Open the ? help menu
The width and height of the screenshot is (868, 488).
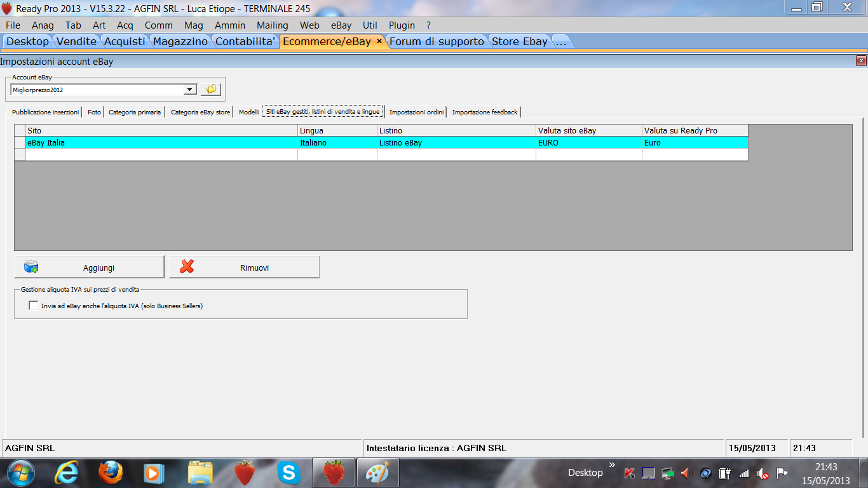428,25
